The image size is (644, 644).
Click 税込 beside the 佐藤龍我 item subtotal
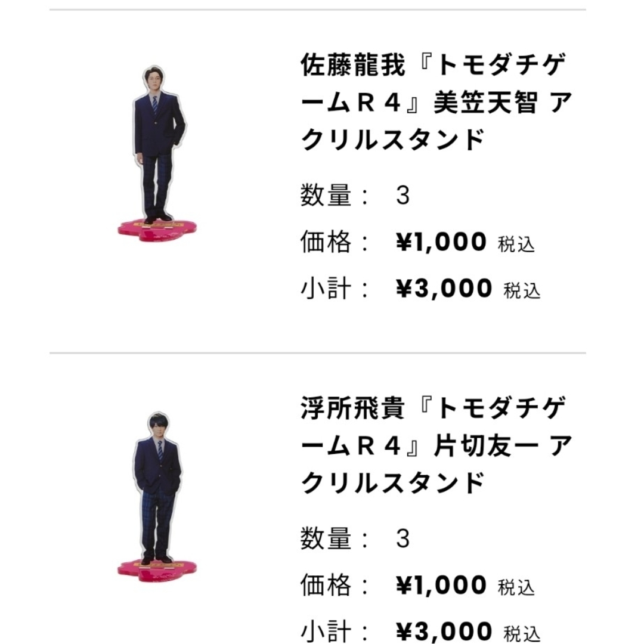coord(522,291)
